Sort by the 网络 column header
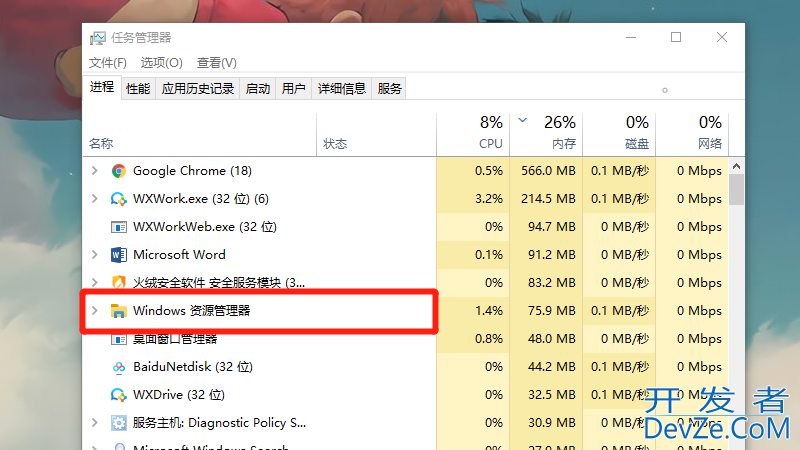Image resolution: width=800 pixels, height=450 pixels. pos(692,134)
